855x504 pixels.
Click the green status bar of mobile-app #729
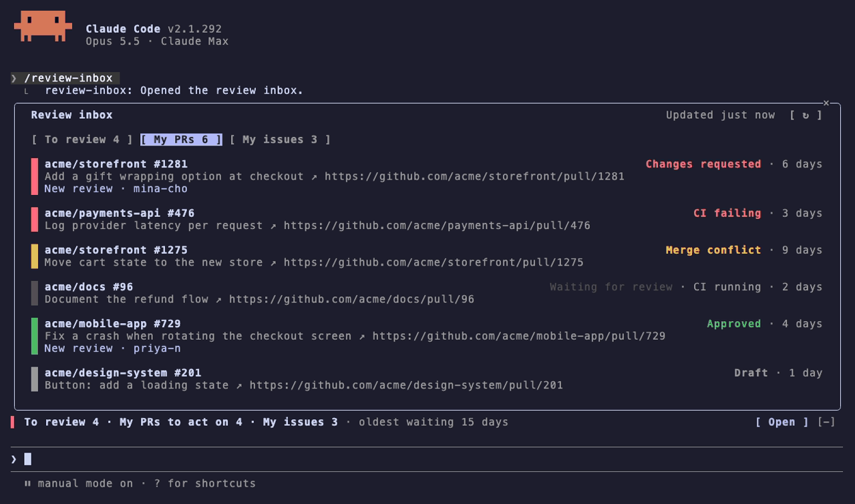[34, 336]
